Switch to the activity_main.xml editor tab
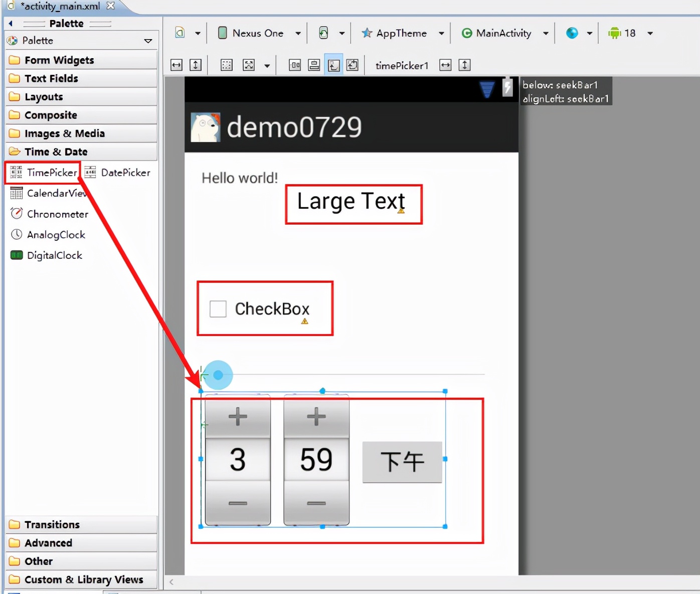This screenshot has width=700, height=594. pos(61,6)
